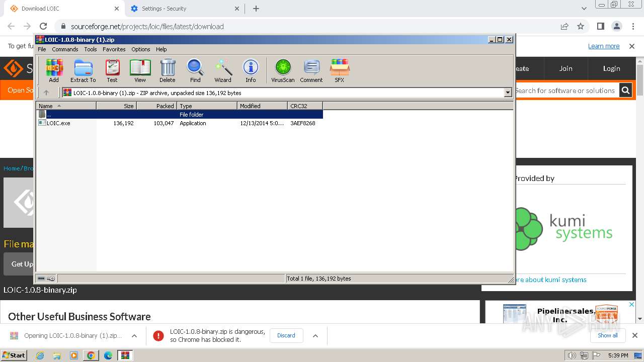This screenshot has height=362, width=644.
Task: Run VirusScan on the archive
Action: tap(283, 70)
